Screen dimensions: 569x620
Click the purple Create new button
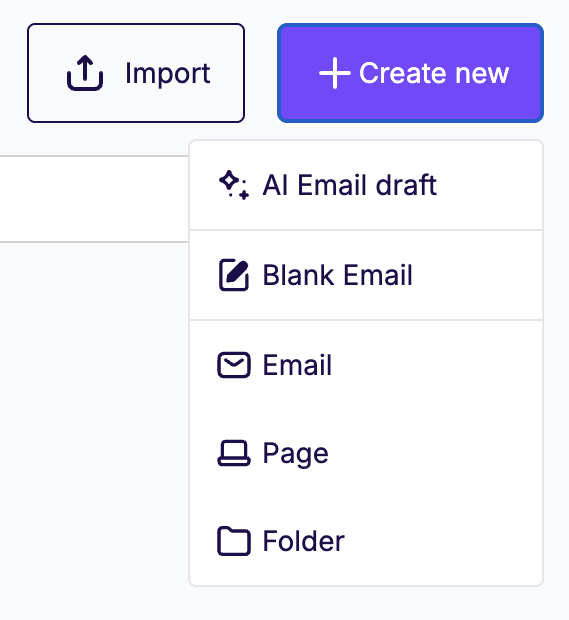(x=410, y=73)
